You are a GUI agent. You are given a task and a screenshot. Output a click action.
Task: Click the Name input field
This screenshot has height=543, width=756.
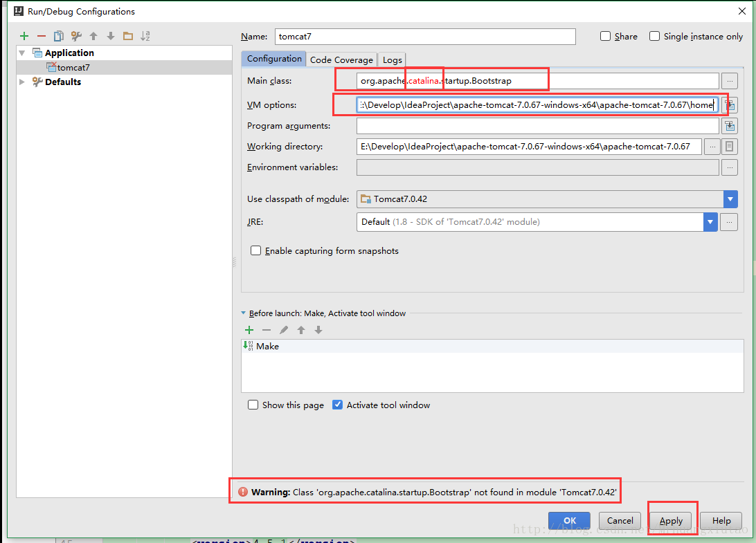[425, 37]
